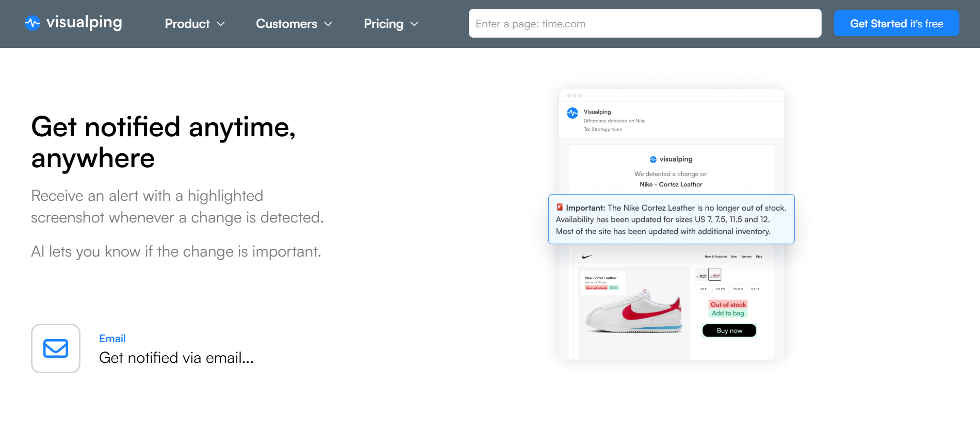The width and height of the screenshot is (980, 429).
Task: Click 'AI lets you know' paragraph text
Action: 176,251
